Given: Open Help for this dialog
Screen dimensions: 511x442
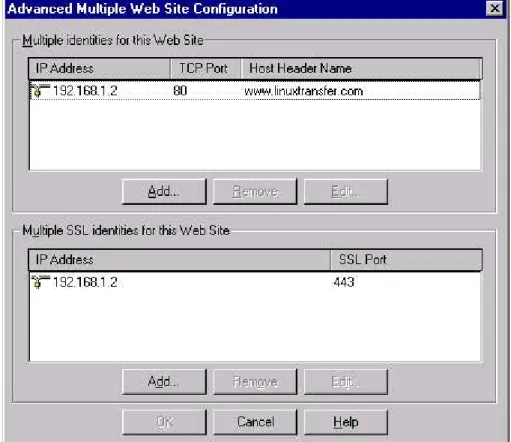Looking at the screenshot, I should coord(346,422).
